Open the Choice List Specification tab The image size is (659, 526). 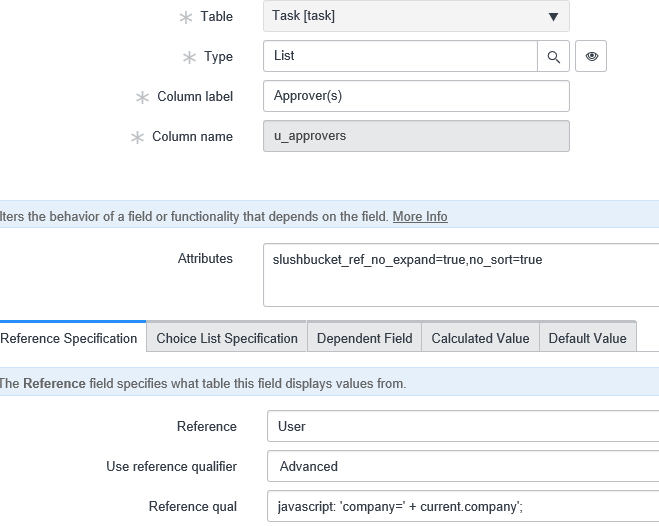pos(227,338)
